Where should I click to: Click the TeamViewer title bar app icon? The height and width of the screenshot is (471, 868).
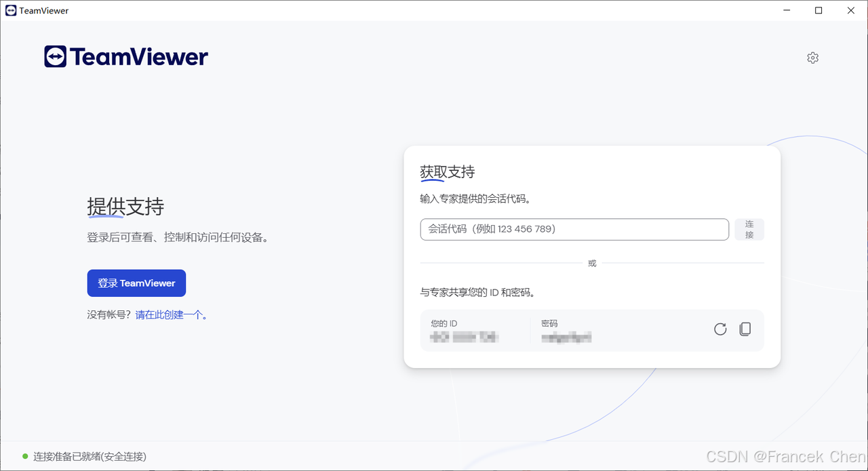point(11,10)
